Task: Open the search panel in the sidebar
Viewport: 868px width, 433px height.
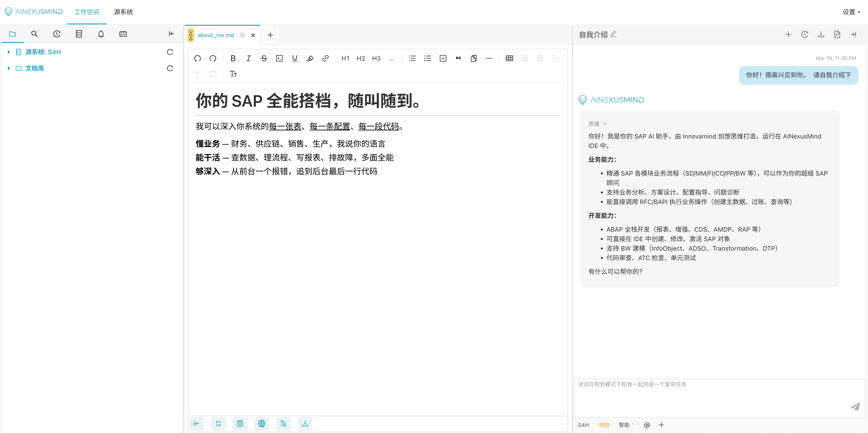Action: (34, 34)
